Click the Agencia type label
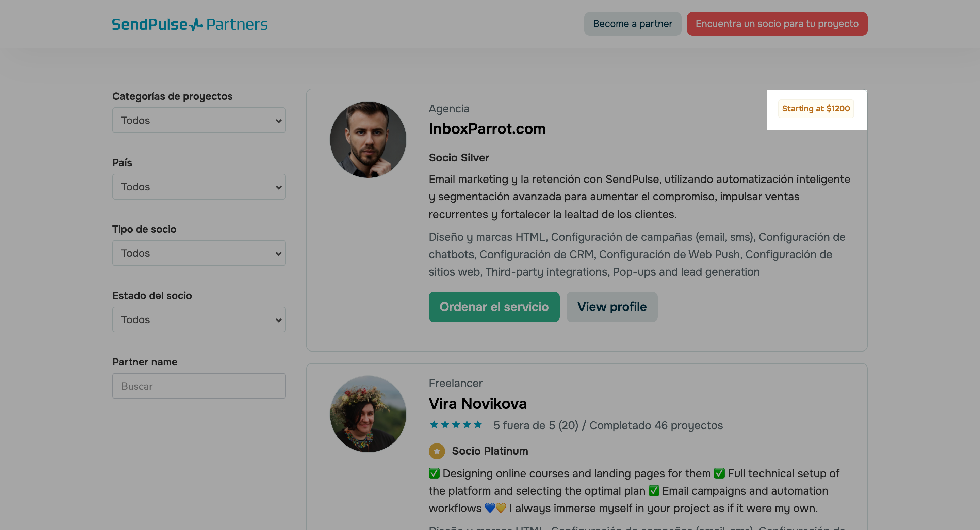The image size is (980, 530). [x=448, y=109]
